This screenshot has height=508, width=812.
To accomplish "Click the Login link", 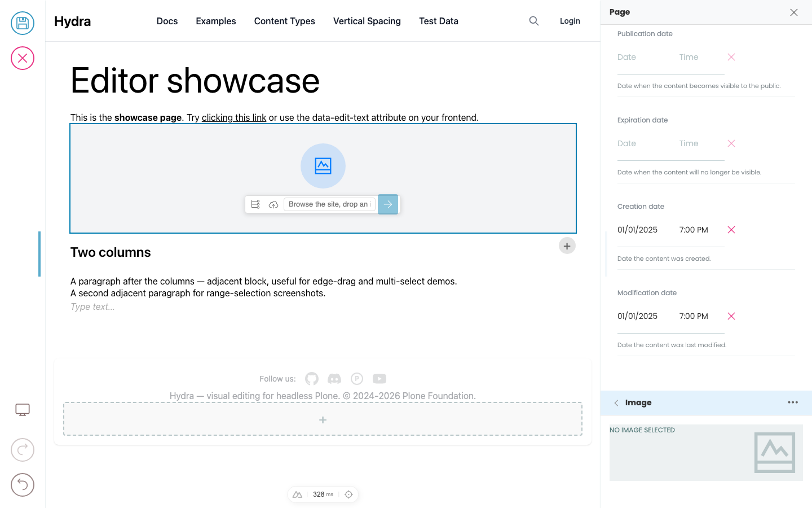I will pyautogui.click(x=570, y=21).
